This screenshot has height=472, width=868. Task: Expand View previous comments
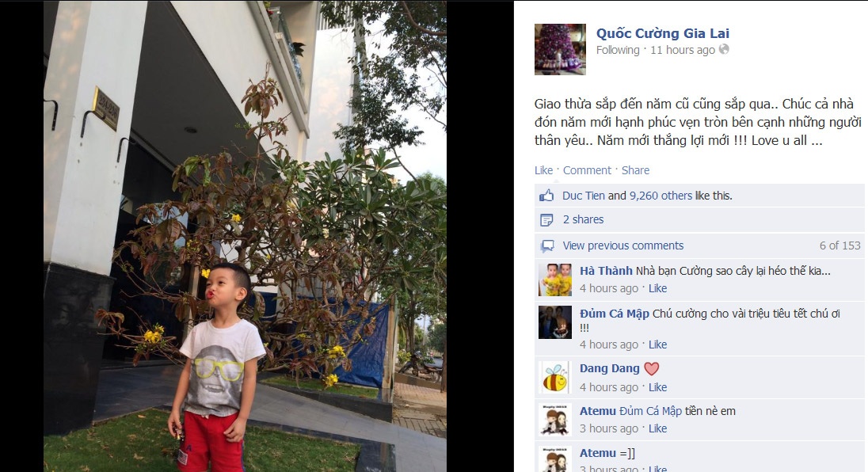tap(622, 246)
